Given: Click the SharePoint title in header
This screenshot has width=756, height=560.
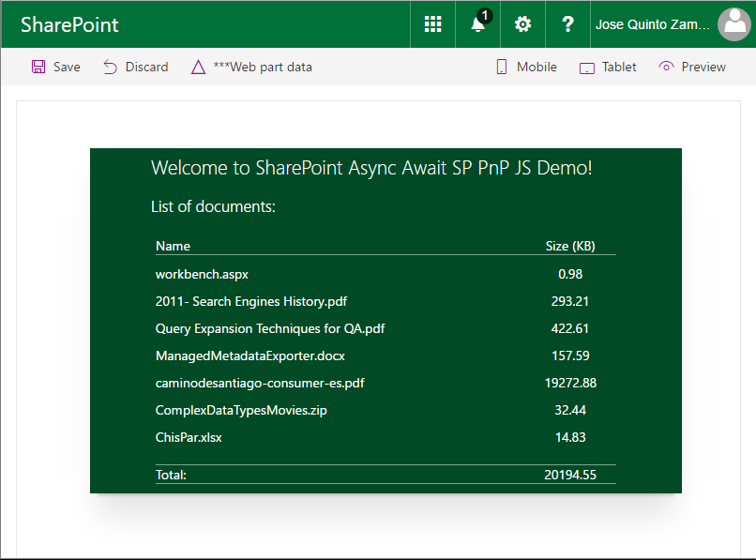Looking at the screenshot, I should [69, 24].
